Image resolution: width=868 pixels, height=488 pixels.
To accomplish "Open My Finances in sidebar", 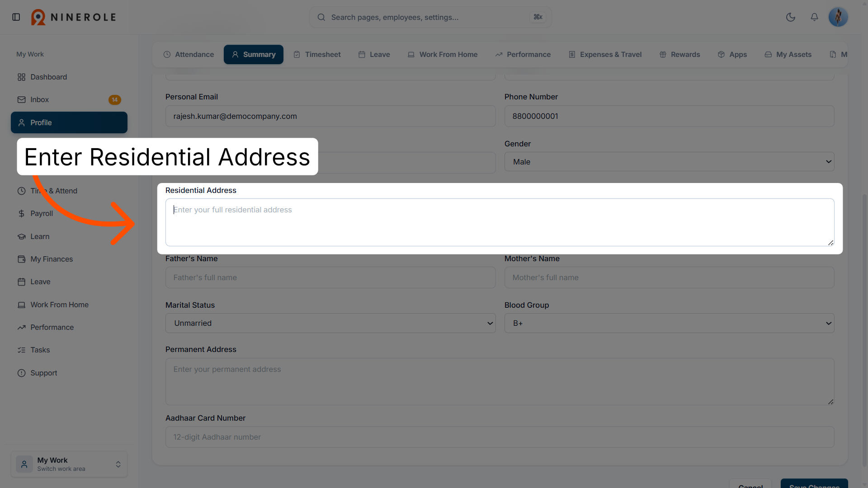I will pyautogui.click(x=69, y=259).
